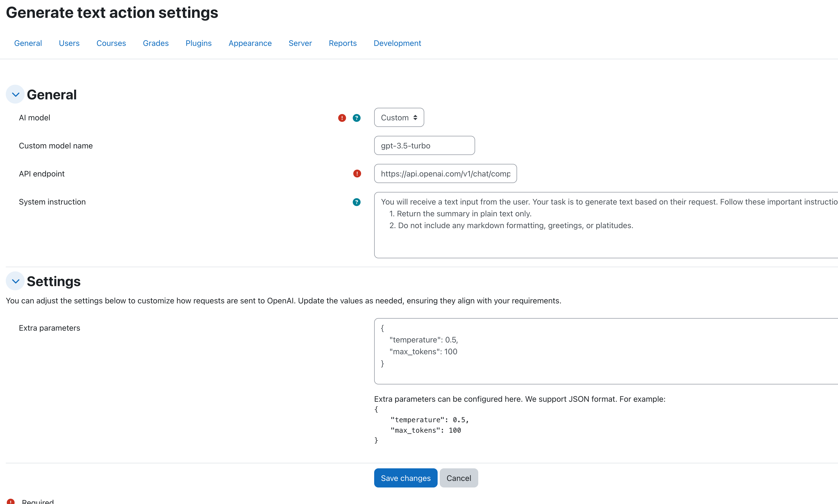Go to the Courses tab
This screenshot has width=838, height=504.
[111, 43]
